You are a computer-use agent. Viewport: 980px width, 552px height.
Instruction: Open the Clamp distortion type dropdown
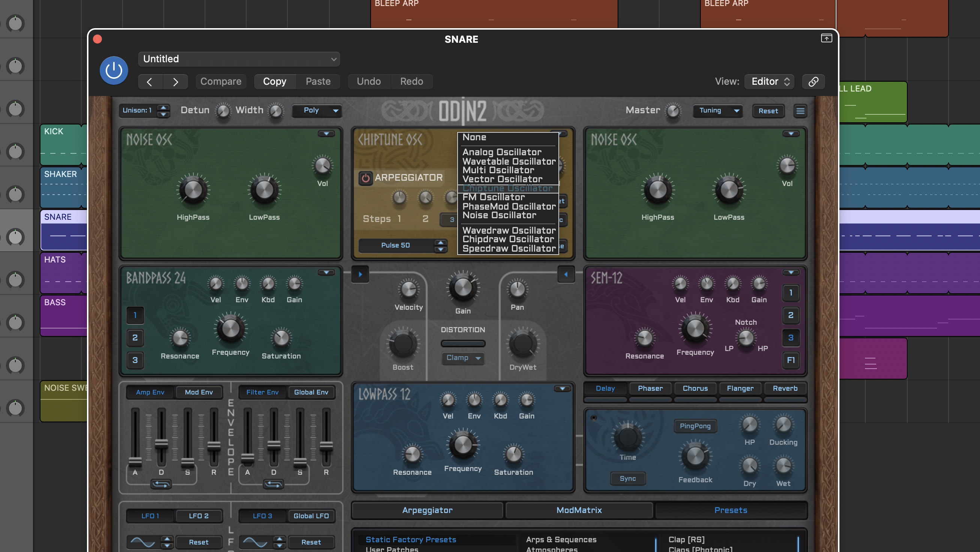[462, 358]
